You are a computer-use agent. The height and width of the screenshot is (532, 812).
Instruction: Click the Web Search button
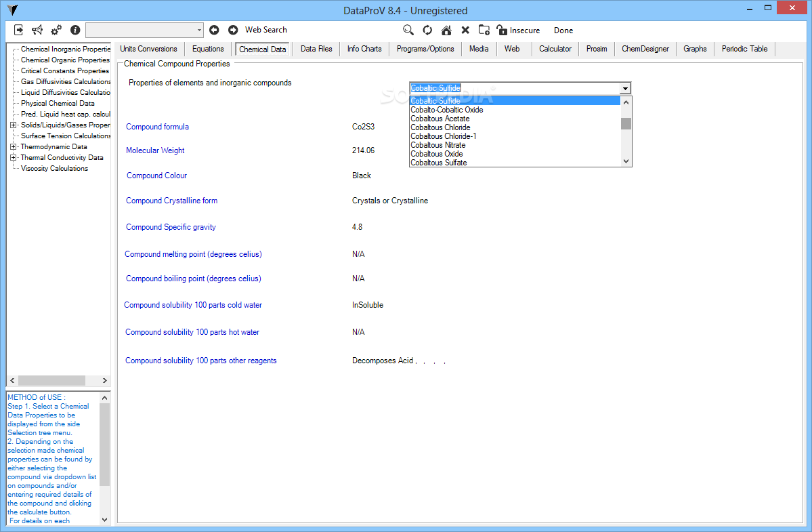click(265, 30)
